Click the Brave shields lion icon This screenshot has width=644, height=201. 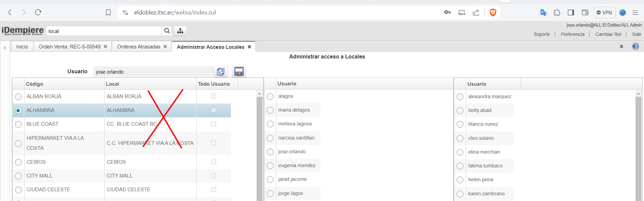493,12
